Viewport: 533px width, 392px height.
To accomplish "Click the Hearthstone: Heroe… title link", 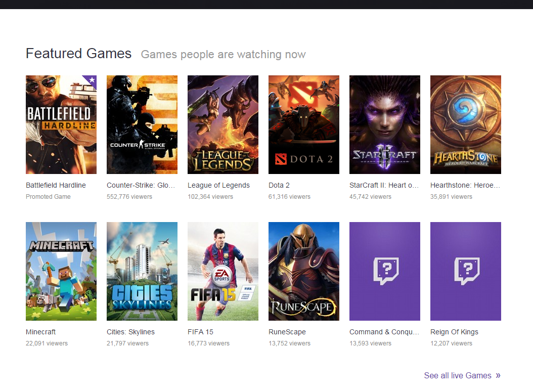I will pyautogui.click(x=465, y=185).
